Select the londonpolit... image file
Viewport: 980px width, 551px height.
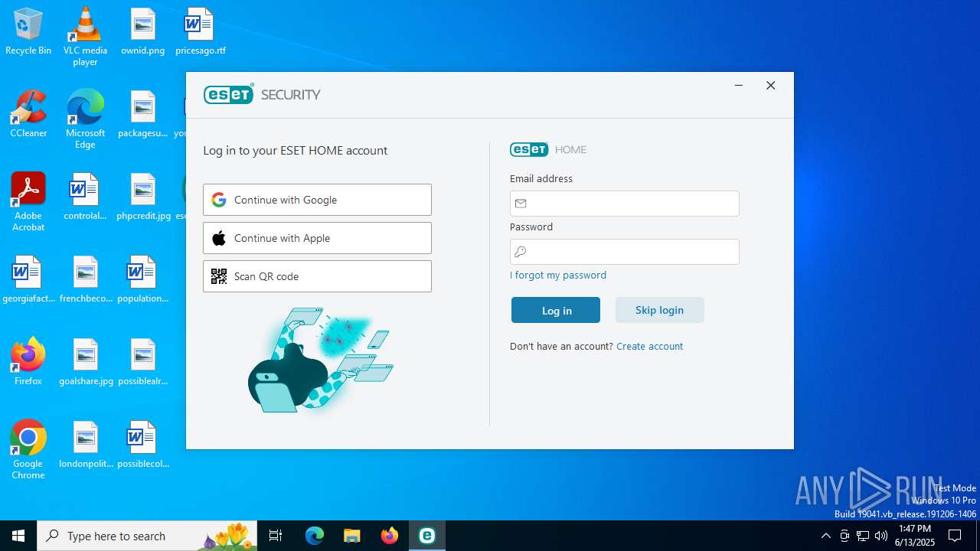85,445
